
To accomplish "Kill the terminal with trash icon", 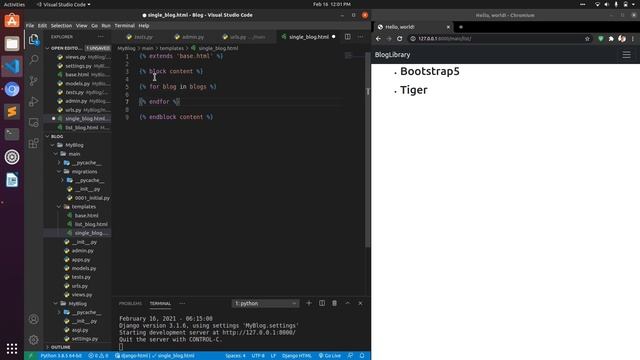I will (335, 303).
